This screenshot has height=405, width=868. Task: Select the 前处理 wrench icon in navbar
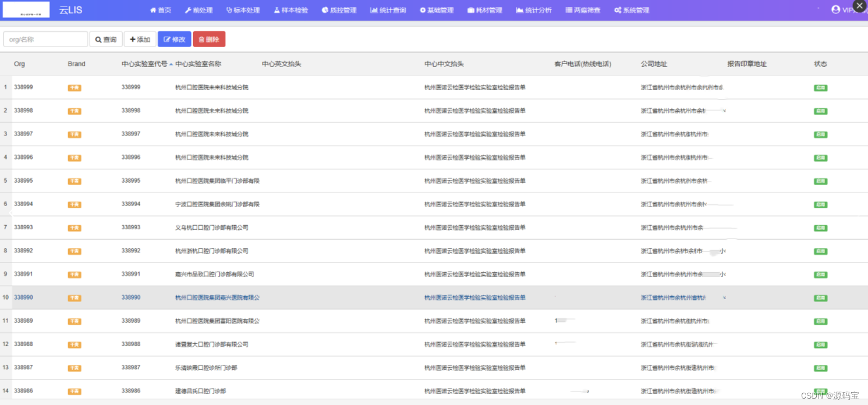click(x=188, y=10)
